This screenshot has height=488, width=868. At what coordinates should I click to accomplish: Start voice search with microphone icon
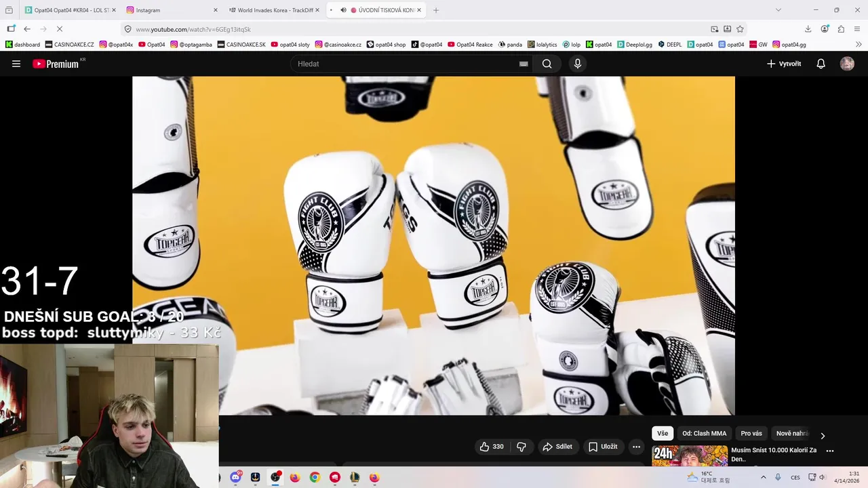(x=577, y=64)
